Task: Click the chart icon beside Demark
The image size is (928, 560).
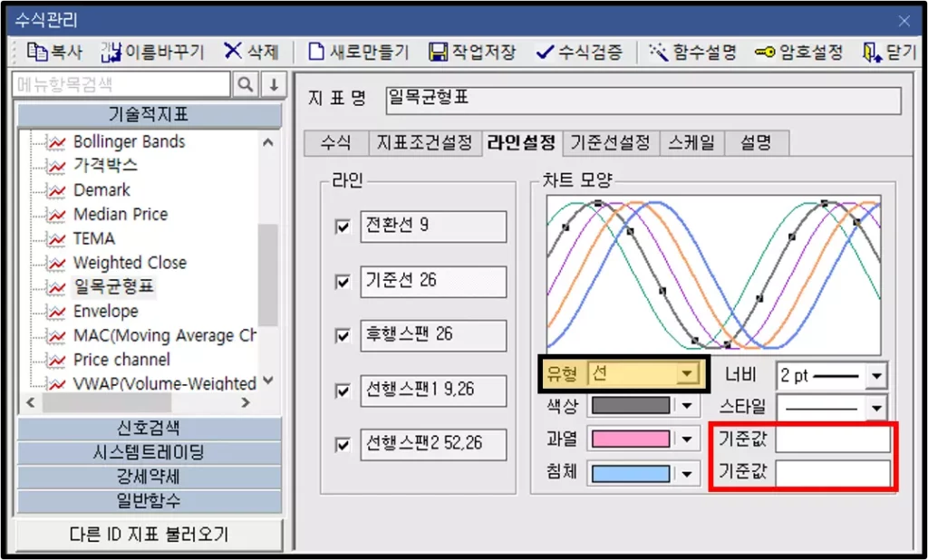Action: tap(56, 190)
